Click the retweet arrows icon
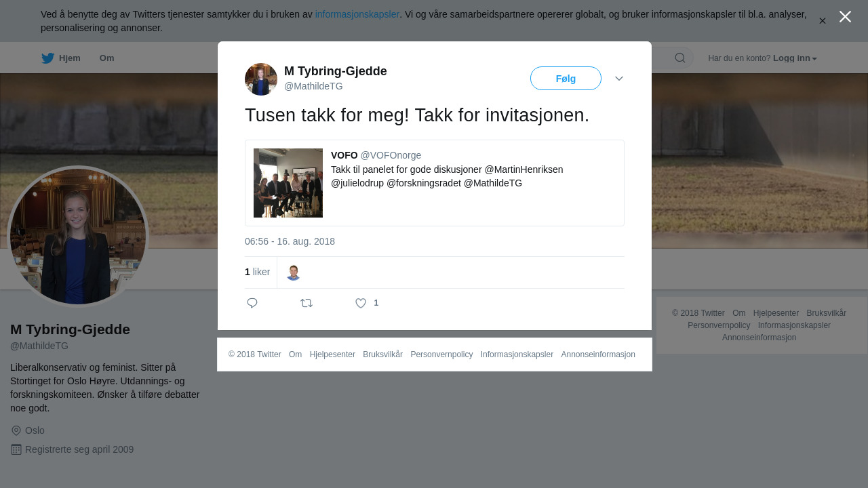The height and width of the screenshot is (488, 868). point(307,303)
